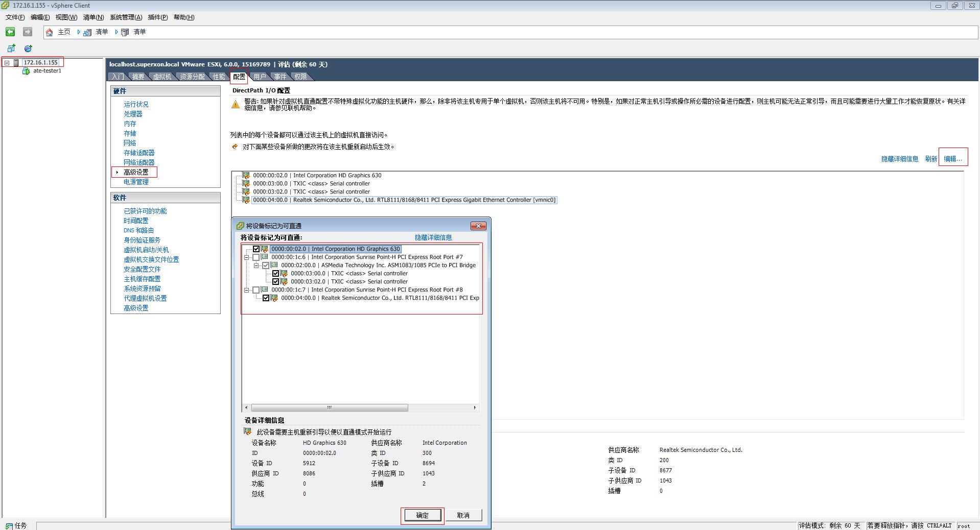Click dialog icon for Root Port #8 device
Image resolution: width=980 pixels, height=530 pixels.
pyautogui.click(x=265, y=290)
